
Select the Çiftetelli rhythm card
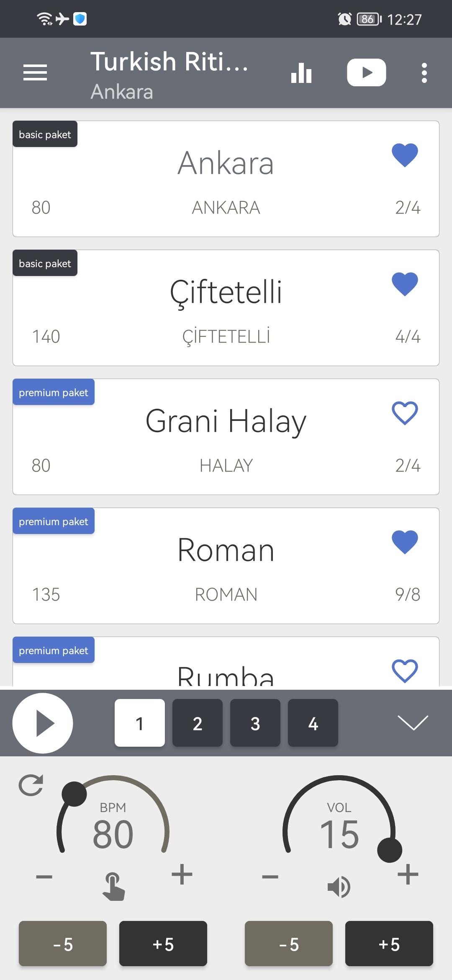click(226, 308)
